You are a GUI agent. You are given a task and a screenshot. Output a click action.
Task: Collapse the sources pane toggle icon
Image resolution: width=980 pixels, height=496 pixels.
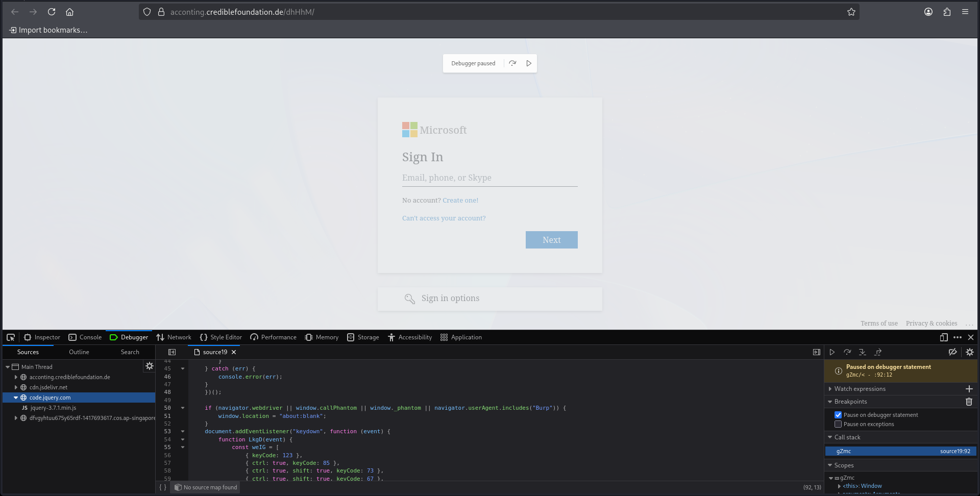tap(172, 352)
